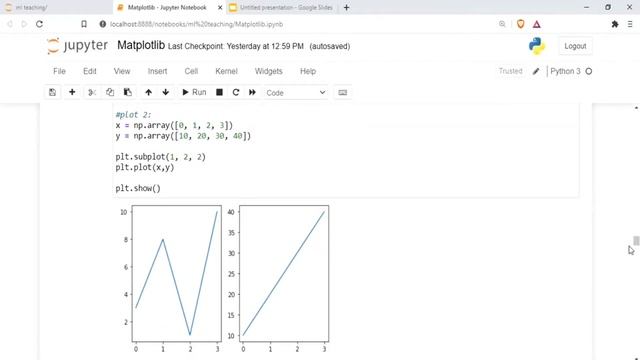640x360 pixels.
Task: Move selected cell up arrow
Action: tap(149, 92)
